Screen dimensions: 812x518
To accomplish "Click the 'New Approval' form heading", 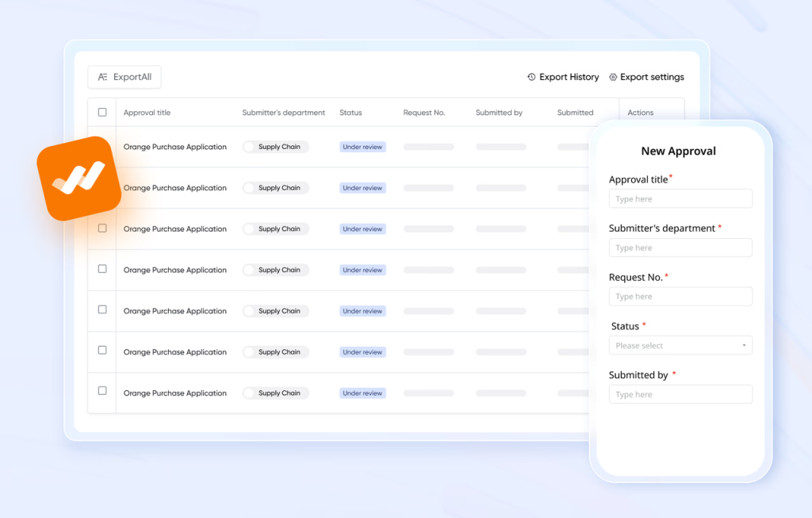I will point(679,152).
